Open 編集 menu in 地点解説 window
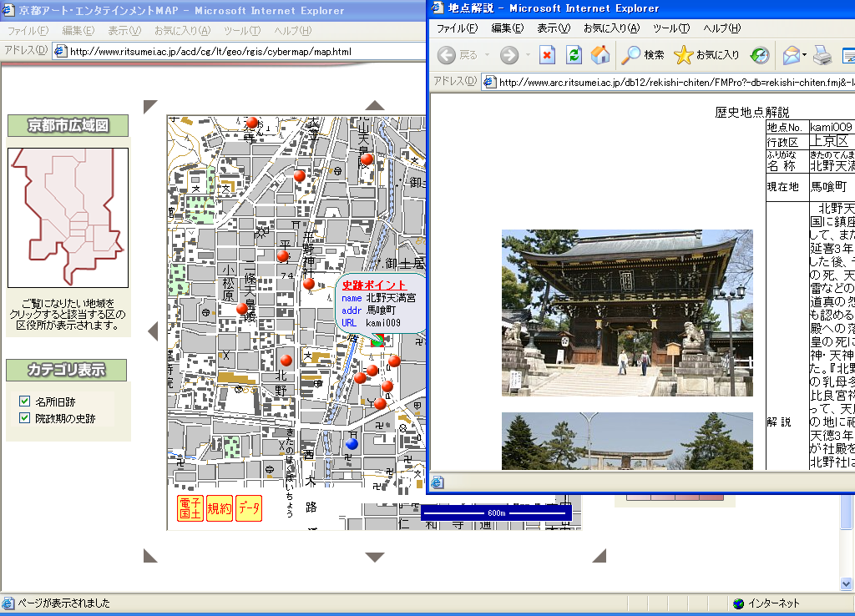 click(x=507, y=28)
